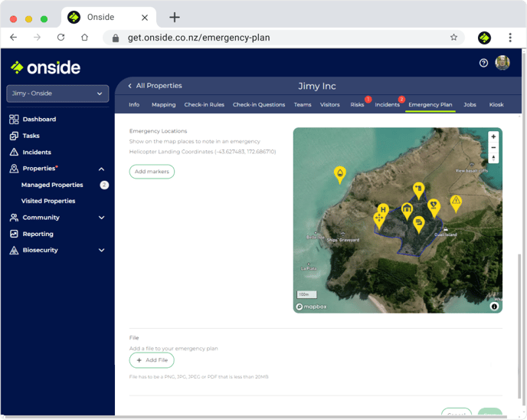Collapse the Properties sidebar section

pyautogui.click(x=101, y=169)
